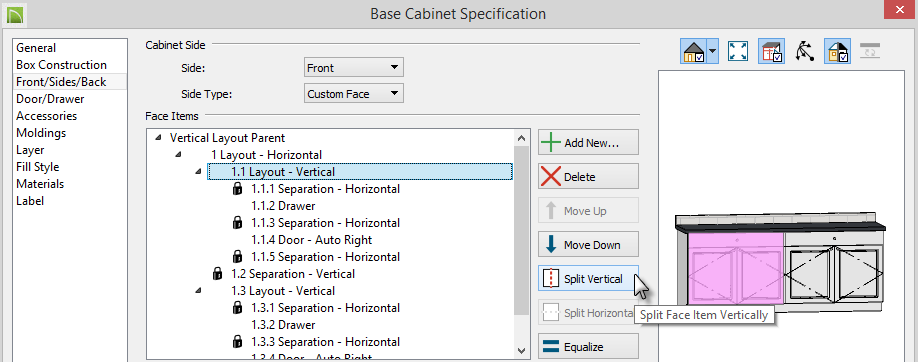This screenshot has height=362, width=918.
Task: Select 1.1.1 Separation - Horizontal text
Action: click(x=326, y=189)
